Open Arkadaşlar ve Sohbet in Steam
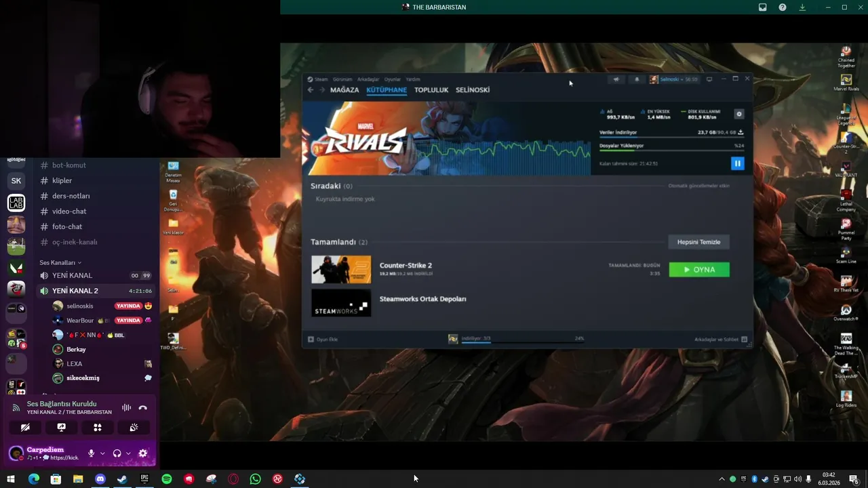The width and height of the screenshot is (868, 488). click(720, 339)
